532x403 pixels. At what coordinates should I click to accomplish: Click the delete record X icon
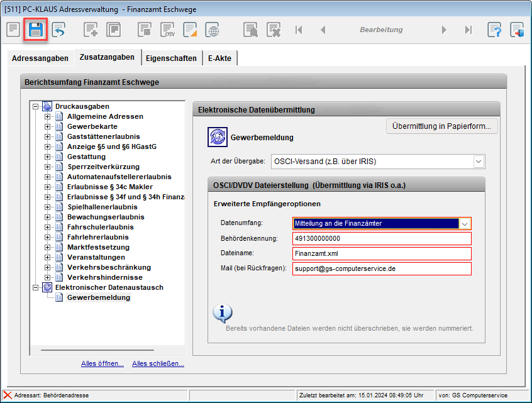(273, 30)
